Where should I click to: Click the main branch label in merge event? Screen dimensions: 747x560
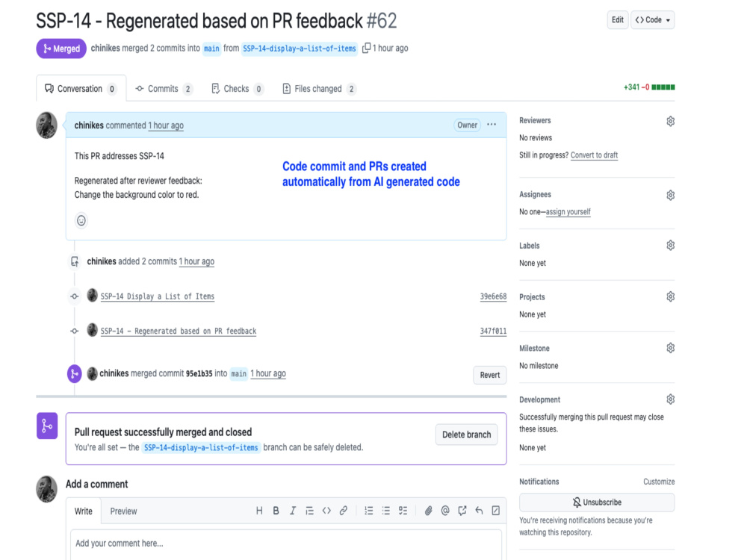point(239,373)
